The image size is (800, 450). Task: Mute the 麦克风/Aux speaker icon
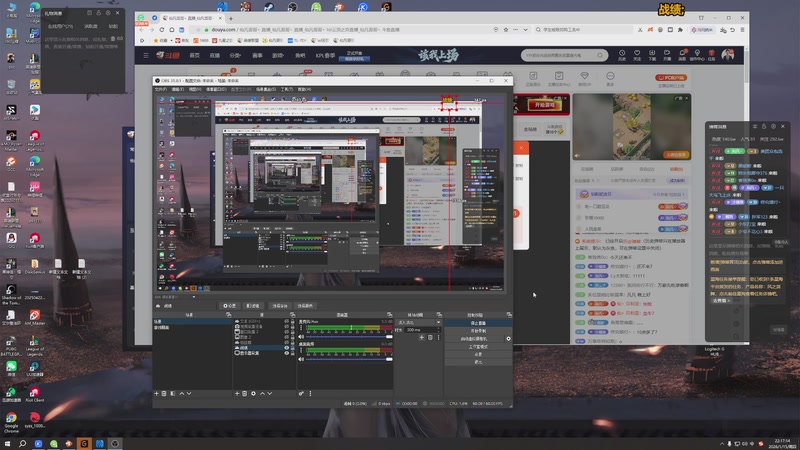[x=301, y=337]
